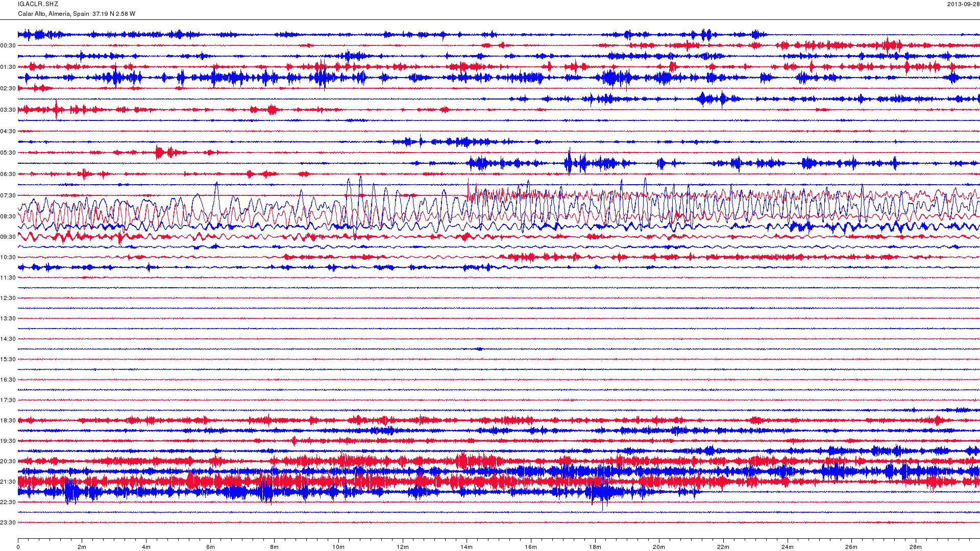This screenshot has height=551, width=980.
Task: Select the 17:30 time label
Action: tap(8, 400)
